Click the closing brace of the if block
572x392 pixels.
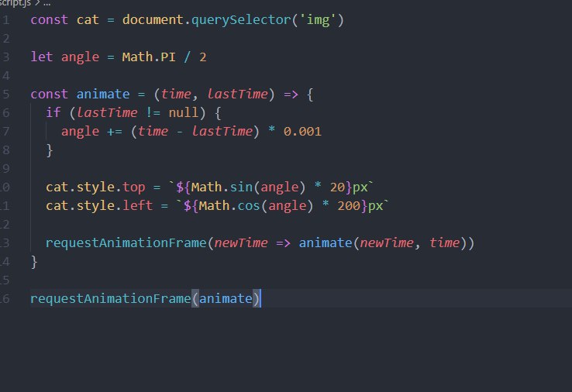click(50, 150)
